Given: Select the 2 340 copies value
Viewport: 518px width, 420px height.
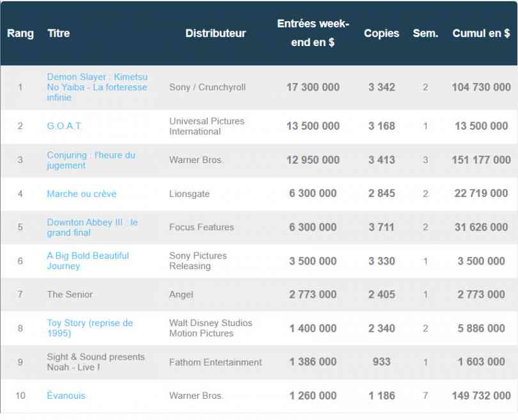Looking at the screenshot, I should [382, 328].
